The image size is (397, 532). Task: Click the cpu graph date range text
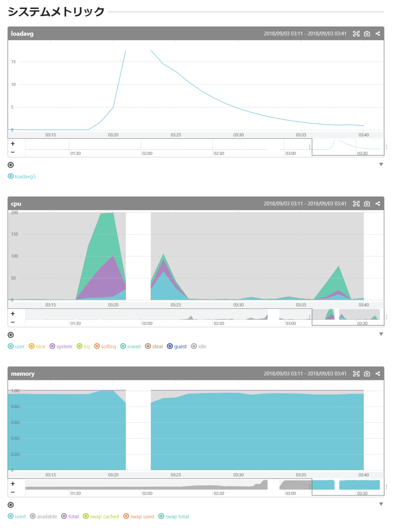[x=305, y=204]
